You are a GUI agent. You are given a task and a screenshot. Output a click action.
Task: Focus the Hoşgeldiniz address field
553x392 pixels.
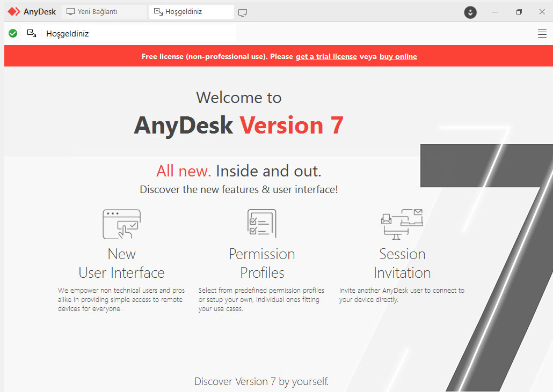tap(140, 33)
